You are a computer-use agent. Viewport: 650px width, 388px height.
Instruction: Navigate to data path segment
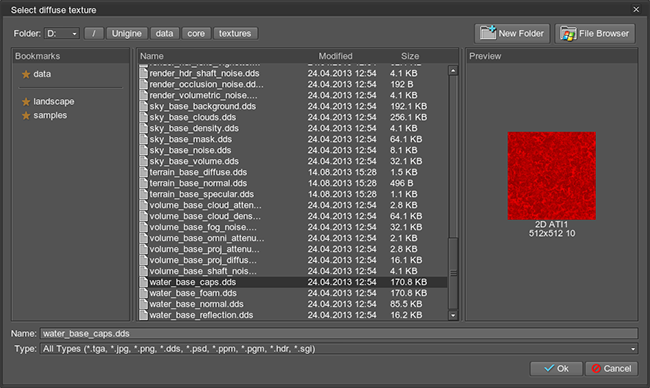(165, 34)
